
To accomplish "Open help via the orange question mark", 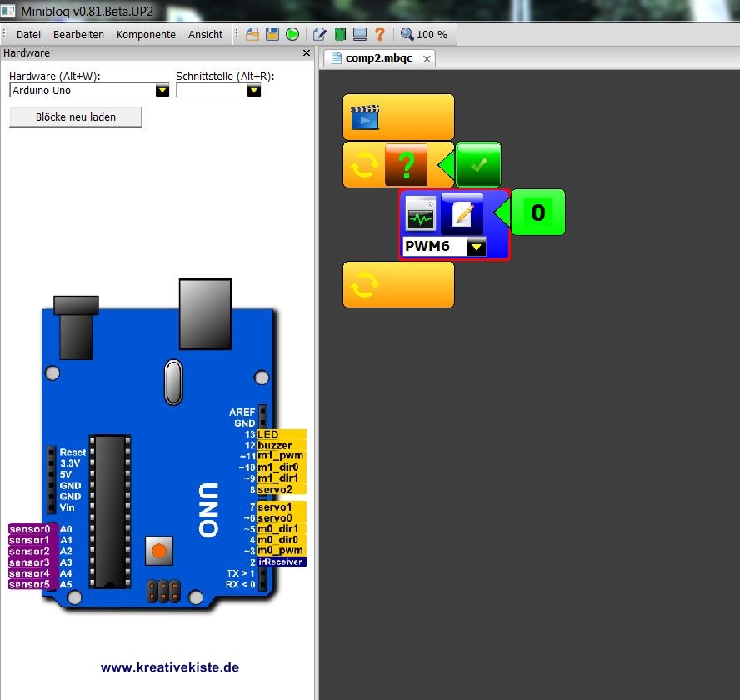I will pos(380,34).
